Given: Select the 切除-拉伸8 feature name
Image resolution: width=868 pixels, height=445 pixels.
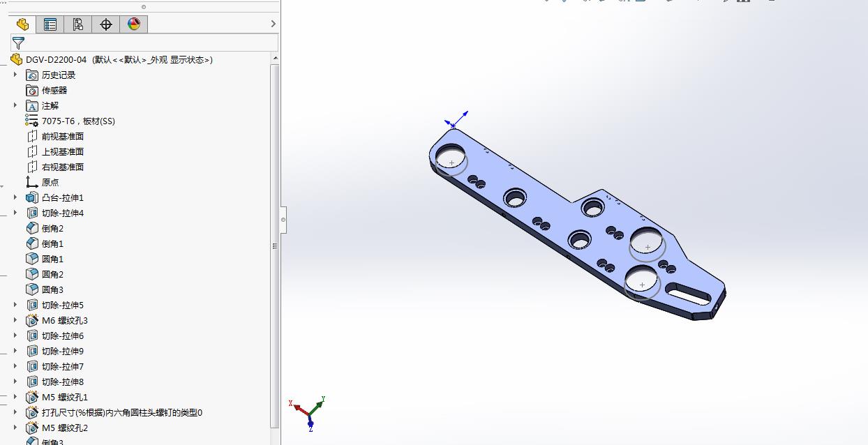Looking at the screenshot, I should click(x=63, y=382).
